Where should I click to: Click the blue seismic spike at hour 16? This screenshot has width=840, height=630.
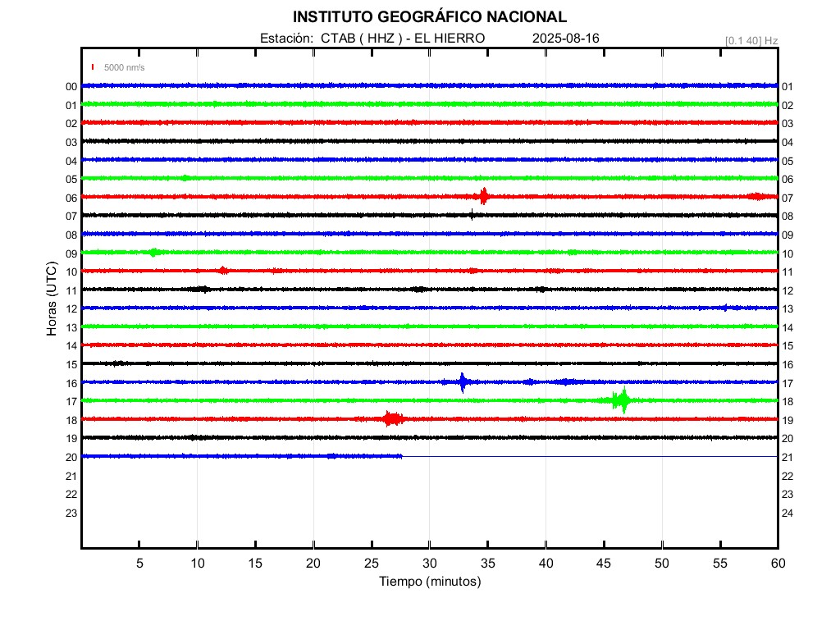click(463, 382)
